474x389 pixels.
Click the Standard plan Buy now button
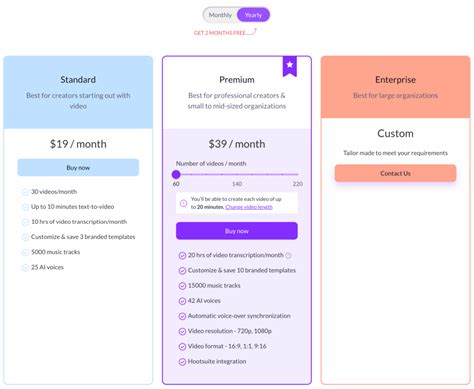[x=78, y=168]
